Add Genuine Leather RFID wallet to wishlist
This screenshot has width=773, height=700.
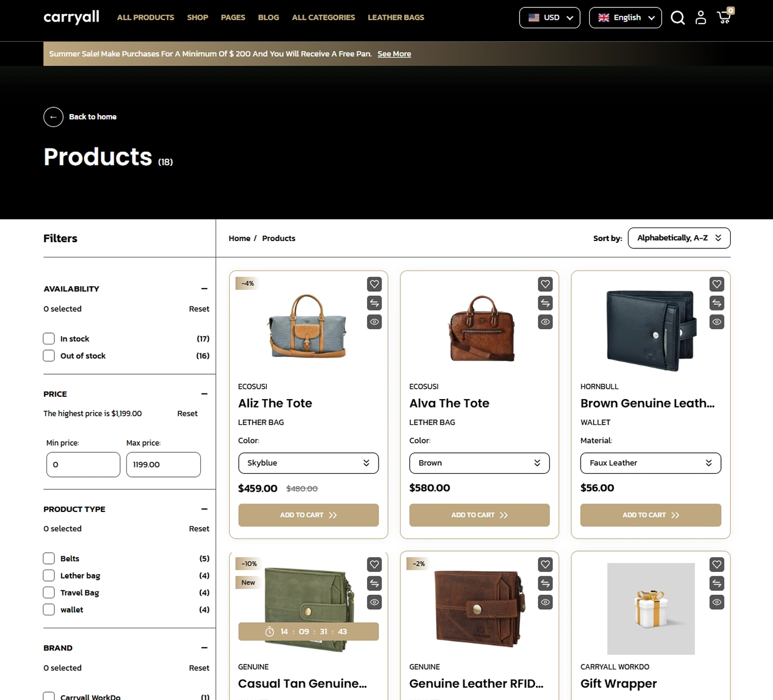tap(545, 565)
